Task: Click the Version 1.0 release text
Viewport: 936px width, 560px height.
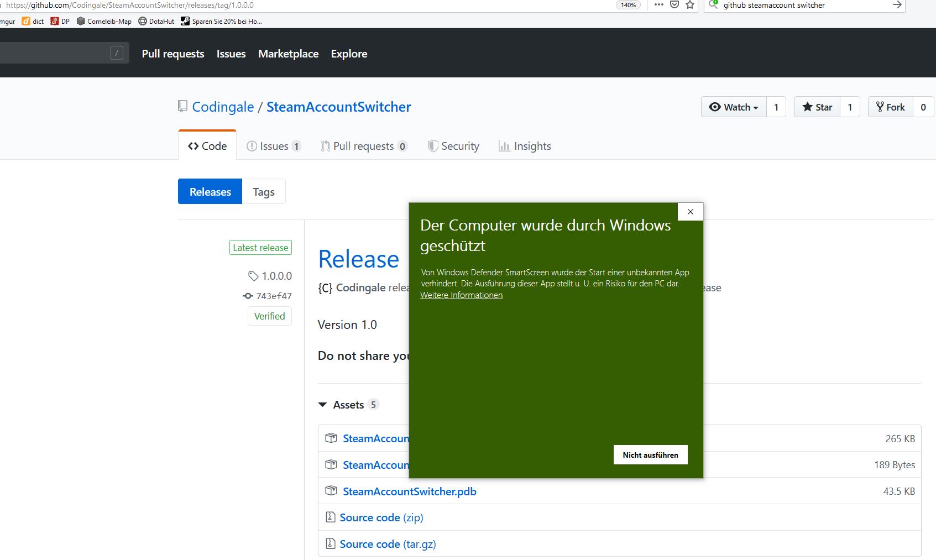Action: click(347, 325)
